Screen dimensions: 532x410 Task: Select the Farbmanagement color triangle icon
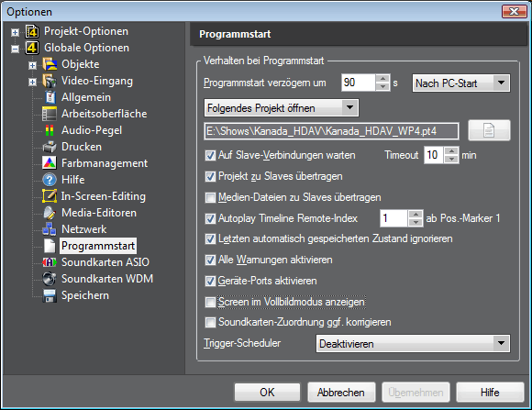point(50,163)
